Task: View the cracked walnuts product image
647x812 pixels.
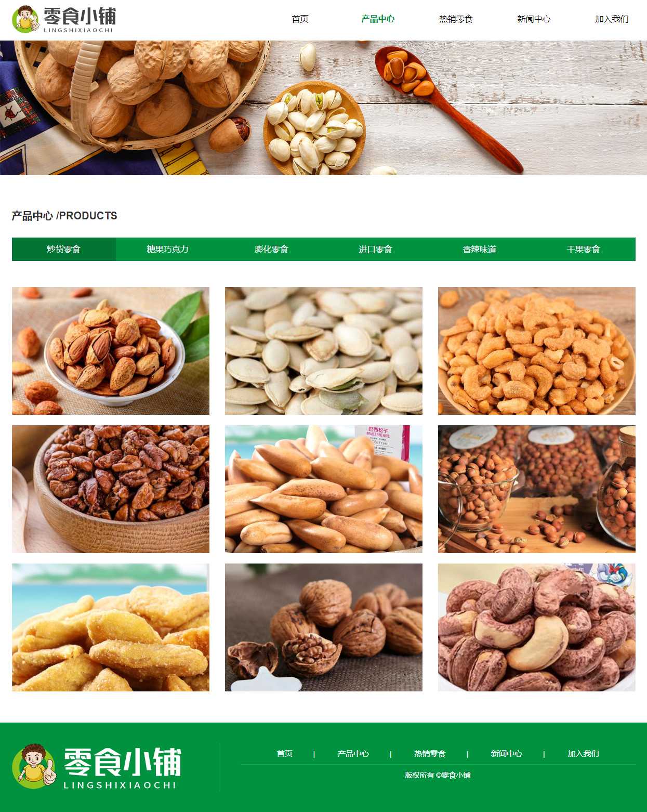Action: point(324,627)
